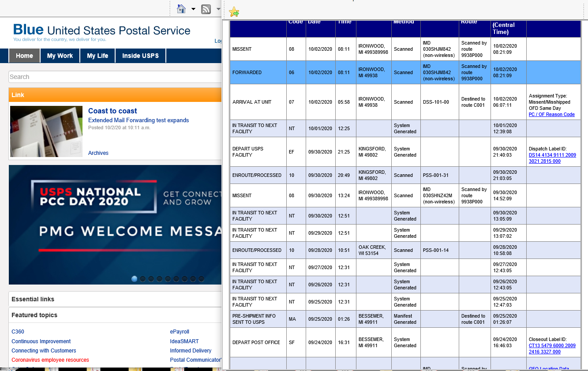The image size is (588, 371).
Task: Click the Coast to coast article thumbnail
Action: coord(46,131)
